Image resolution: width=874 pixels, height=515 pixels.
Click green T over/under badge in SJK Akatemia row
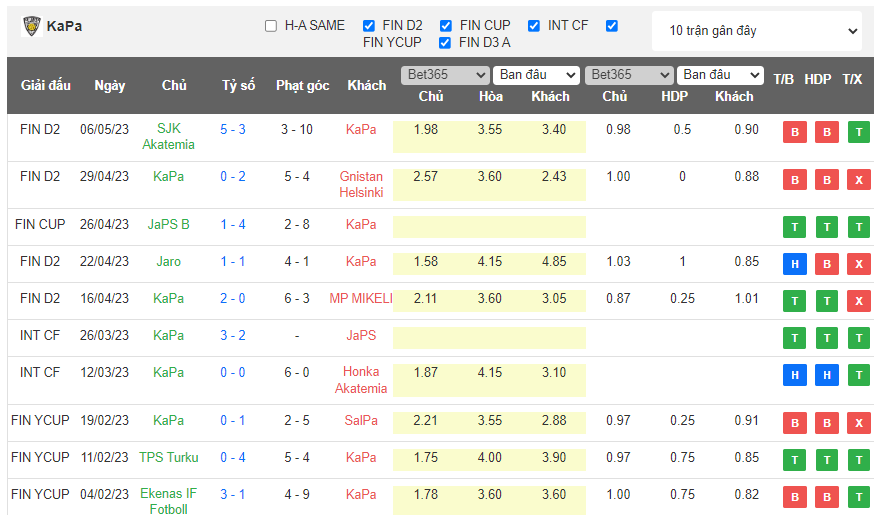pos(858,132)
